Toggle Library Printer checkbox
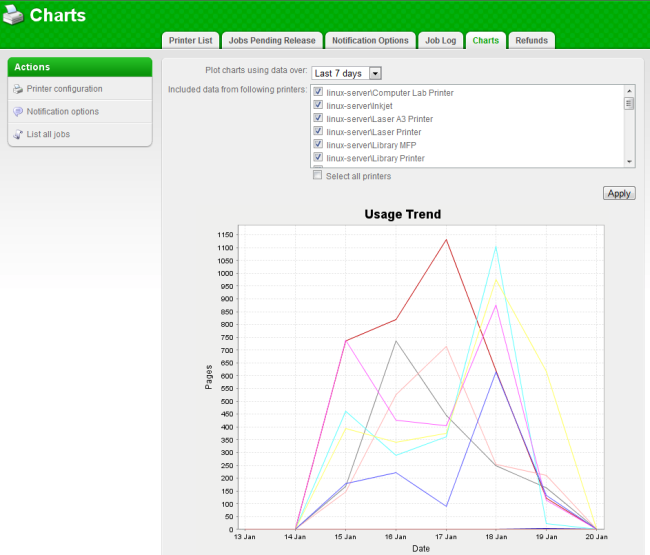650x555 pixels. (318, 157)
